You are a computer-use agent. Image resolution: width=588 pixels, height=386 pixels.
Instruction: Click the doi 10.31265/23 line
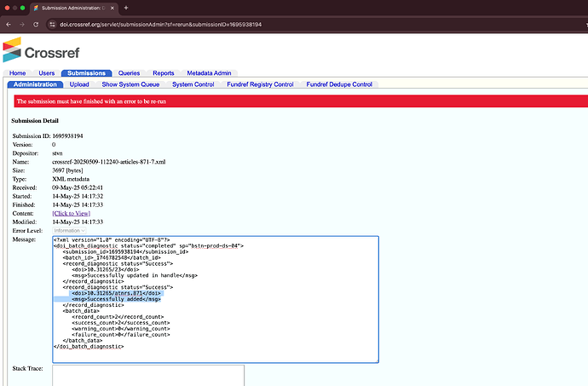click(x=106, y=269)
